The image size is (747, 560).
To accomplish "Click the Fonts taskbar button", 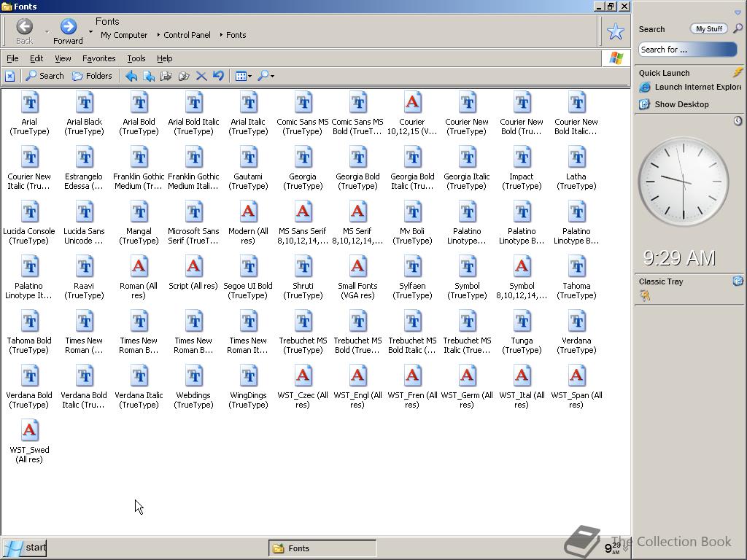I will tap(322, 548).
